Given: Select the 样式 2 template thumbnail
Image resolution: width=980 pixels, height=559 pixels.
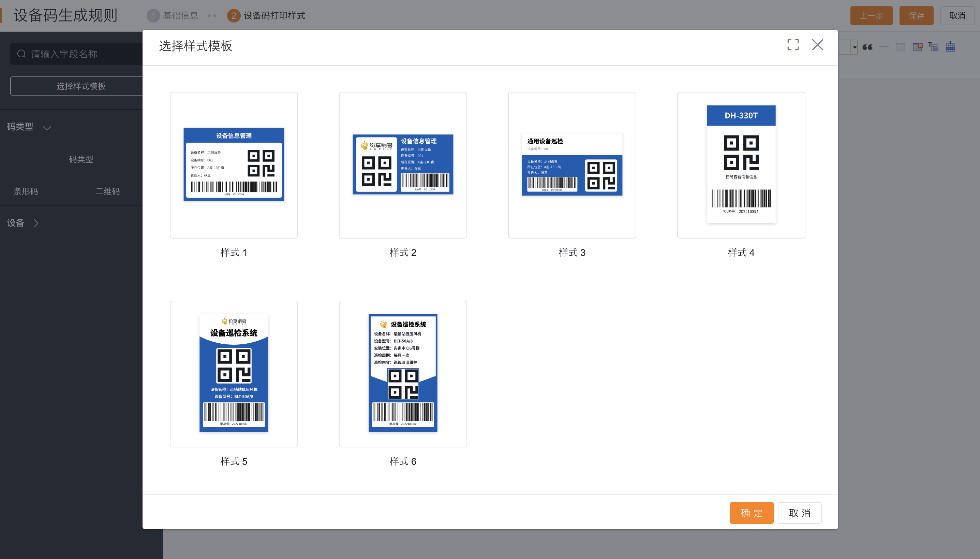Looking at the screenshot, I should (403, 165).
